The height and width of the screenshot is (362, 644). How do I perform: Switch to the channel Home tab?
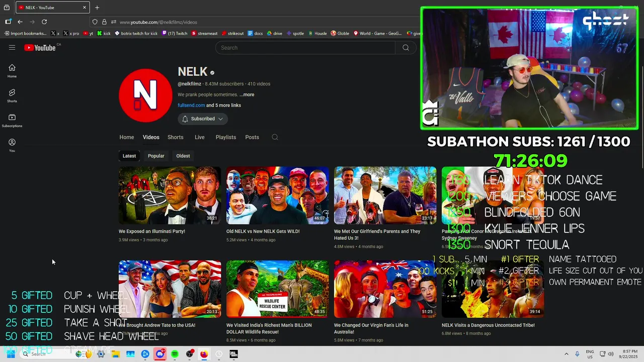point(127,137)
